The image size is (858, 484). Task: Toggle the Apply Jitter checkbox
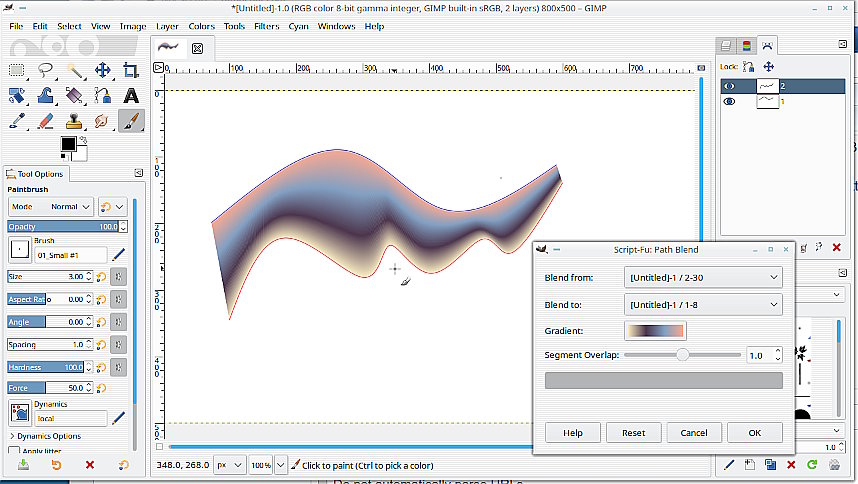click(14, 451)
